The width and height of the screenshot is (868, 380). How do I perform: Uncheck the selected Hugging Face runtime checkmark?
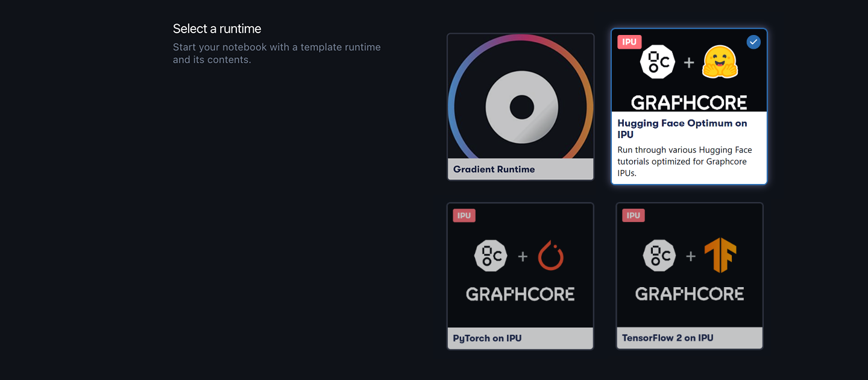(753, 42)
